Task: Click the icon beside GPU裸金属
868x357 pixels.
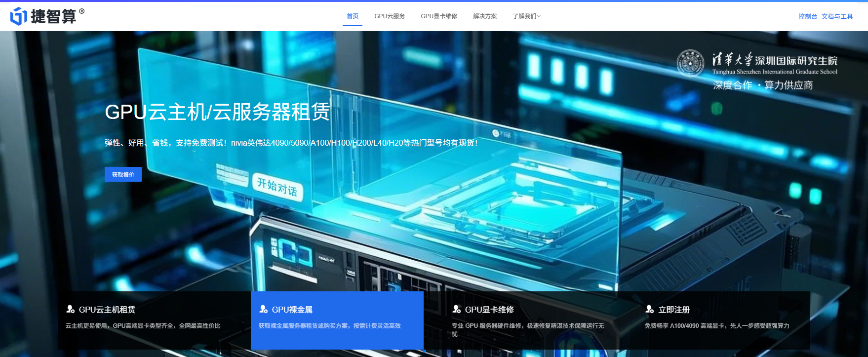Action: point(264,310)
